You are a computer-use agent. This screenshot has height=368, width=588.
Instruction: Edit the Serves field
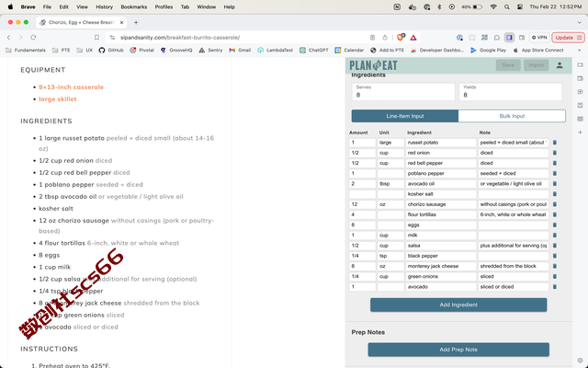click(403, 92)
